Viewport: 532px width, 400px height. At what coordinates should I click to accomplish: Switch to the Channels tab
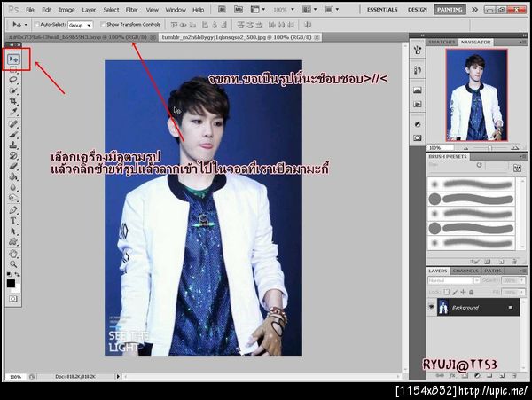click(x=465, y=271)
